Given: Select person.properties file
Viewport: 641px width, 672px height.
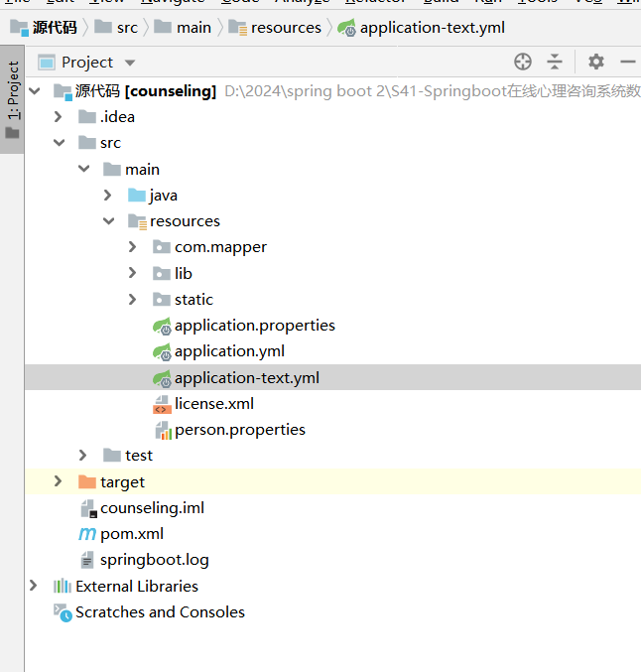Looking at the screenshot, I should (239, 430).
